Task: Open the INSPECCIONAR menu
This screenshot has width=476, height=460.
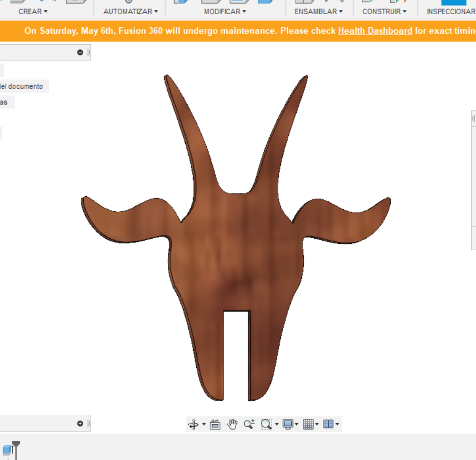Action: tap(451, 12)
